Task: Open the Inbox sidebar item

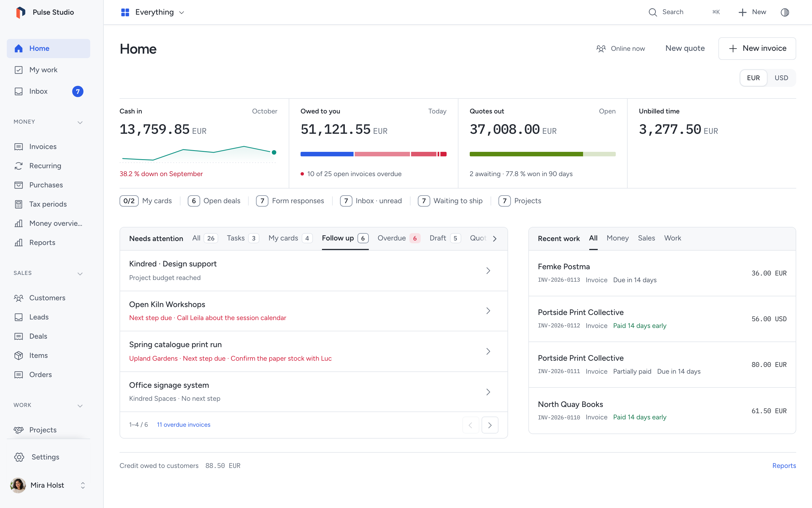Action: (x=48, y=91)
